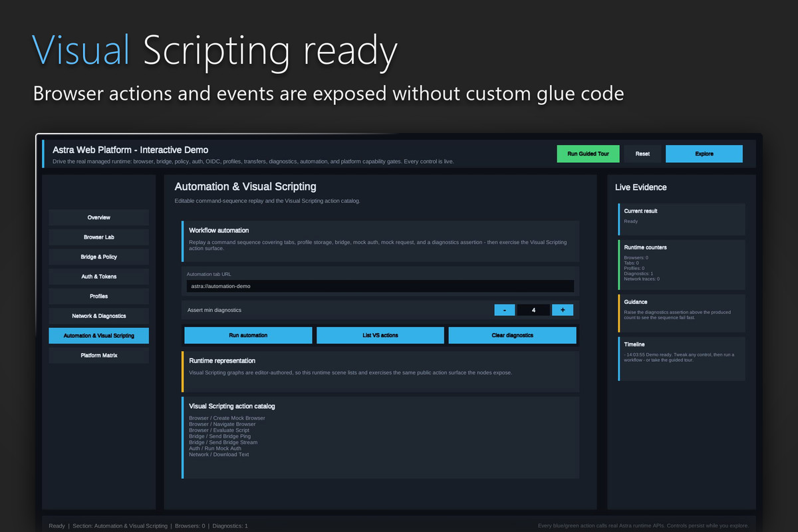Image resolution: width=798 pixels, height=532 pixels.
Task: Click 'Bridge / Send Bridge Stream' entry
Action: point(223,442)
